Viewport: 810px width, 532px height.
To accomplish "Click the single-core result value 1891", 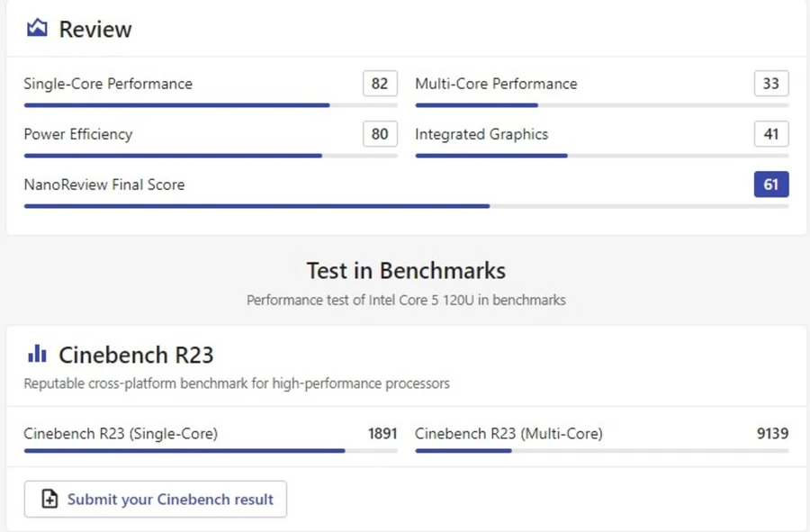I will coord(382,433).
